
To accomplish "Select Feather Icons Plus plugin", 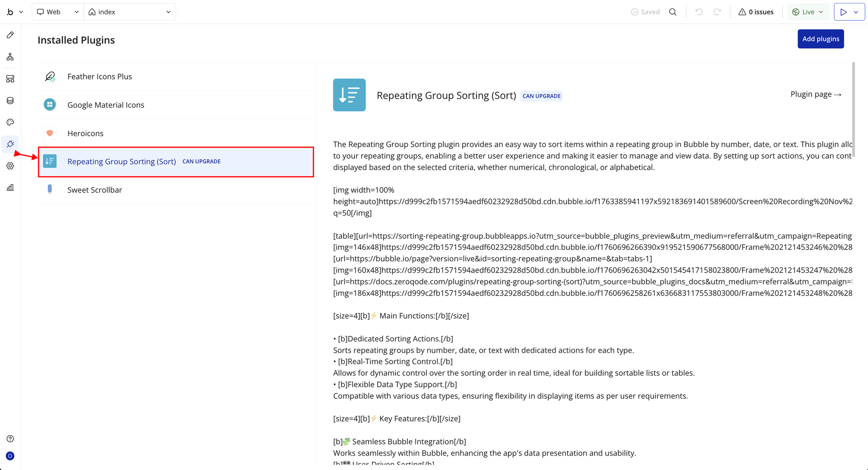I will click(x=100, y=76).
